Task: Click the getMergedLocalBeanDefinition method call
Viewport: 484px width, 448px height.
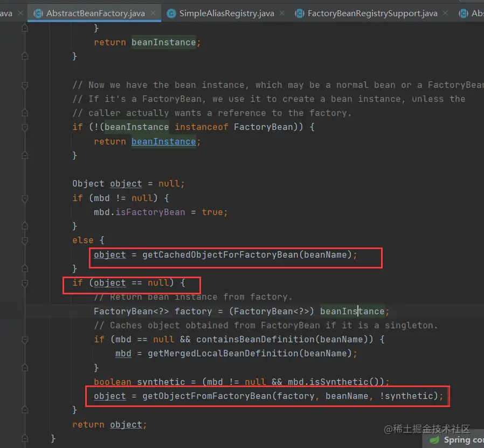Action: (x=223, y=353)
